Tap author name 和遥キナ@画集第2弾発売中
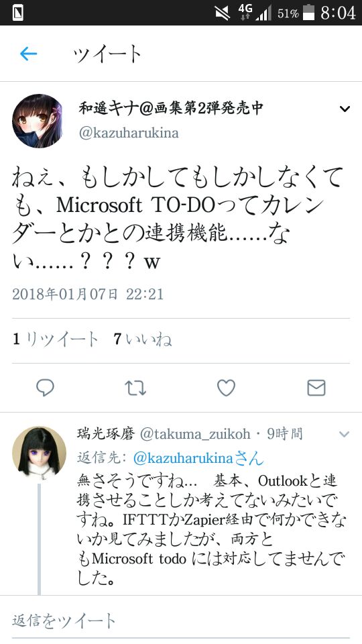This screenshot has height=644, width=362. (x=171, y=108)
